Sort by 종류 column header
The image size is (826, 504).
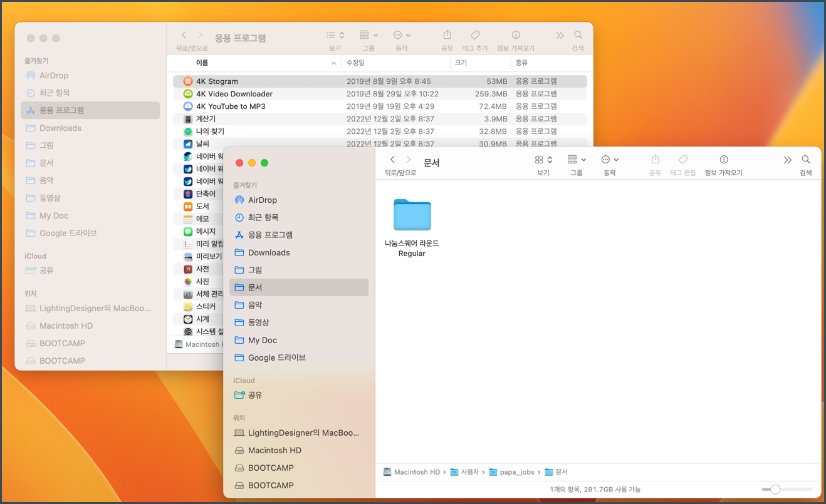(x=552, y=63)
